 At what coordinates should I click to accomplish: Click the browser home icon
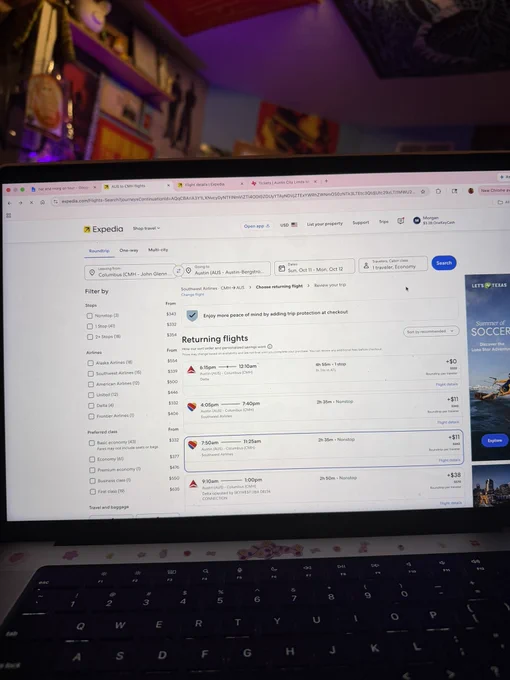point(42,202)
